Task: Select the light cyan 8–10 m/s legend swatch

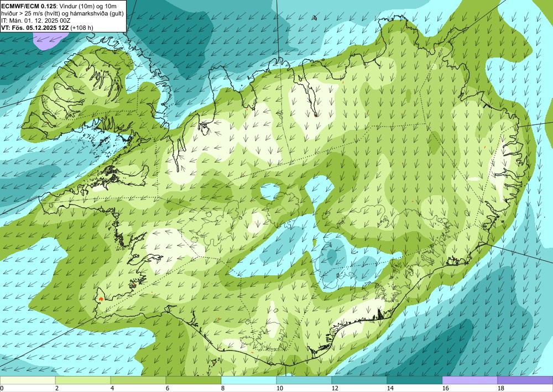Action: tap(249, 380)
